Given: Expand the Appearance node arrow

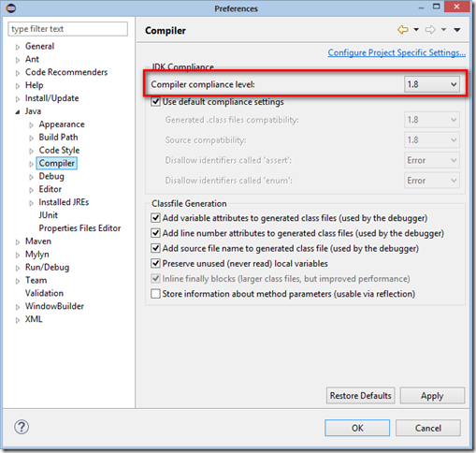Looking at the screenshot, I should (x=31, y=125).
